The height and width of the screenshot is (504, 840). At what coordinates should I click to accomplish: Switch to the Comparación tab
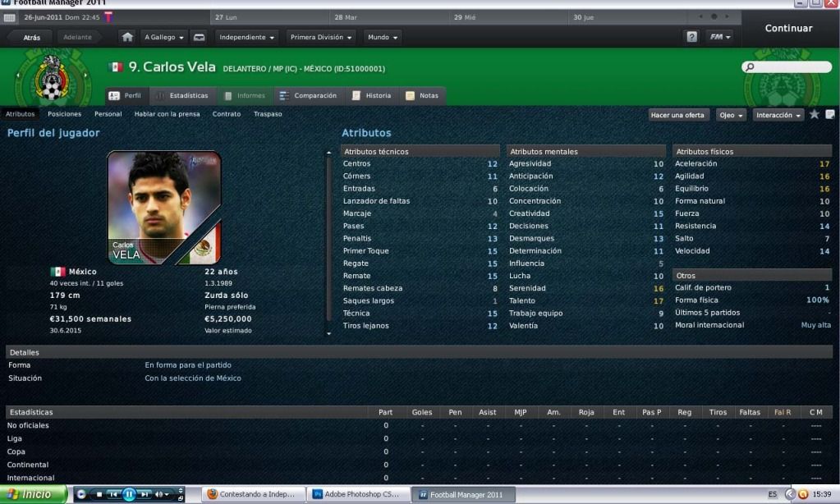point(309,95)
